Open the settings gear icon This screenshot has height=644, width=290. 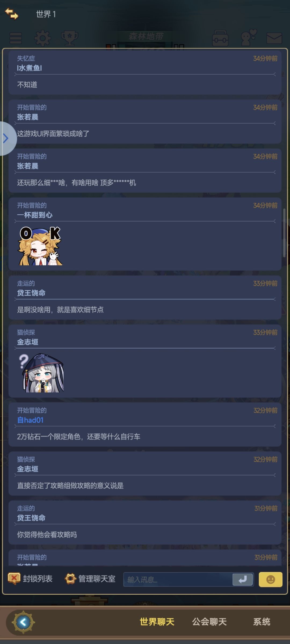[x=42, y=38]
